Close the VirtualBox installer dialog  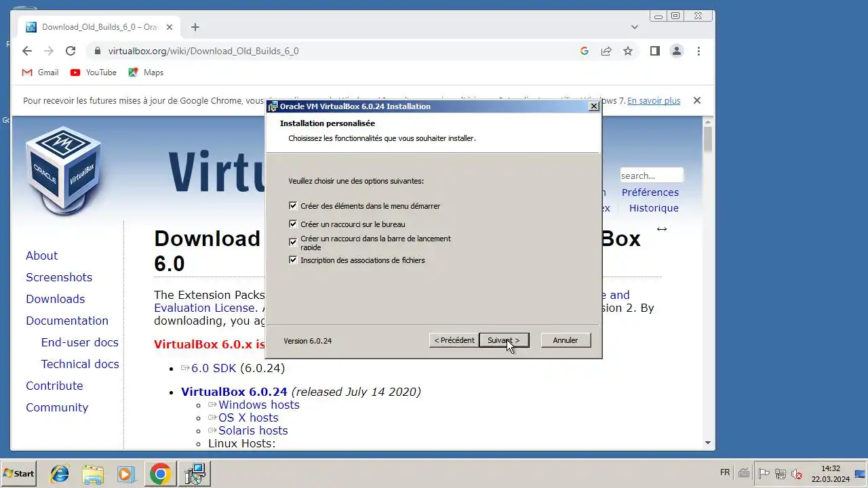tap(593, 106)
